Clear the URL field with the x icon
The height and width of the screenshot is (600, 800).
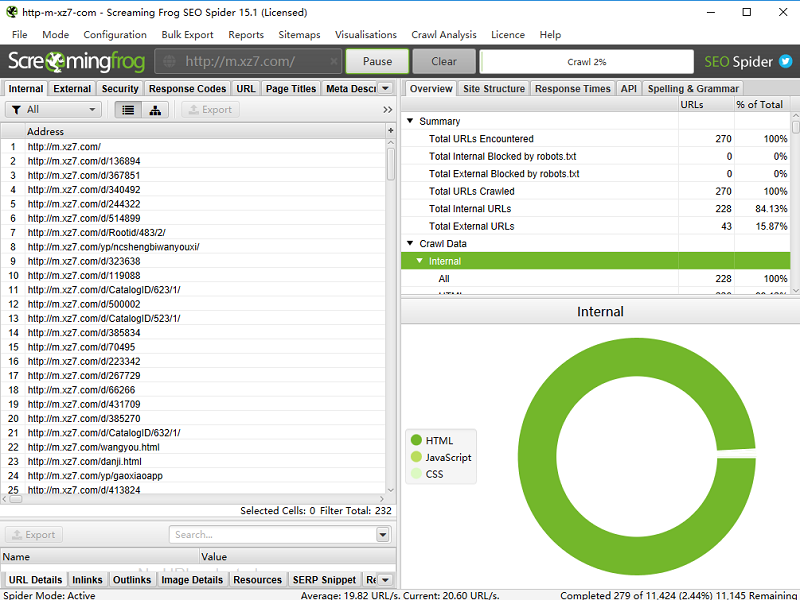[333, 62]
